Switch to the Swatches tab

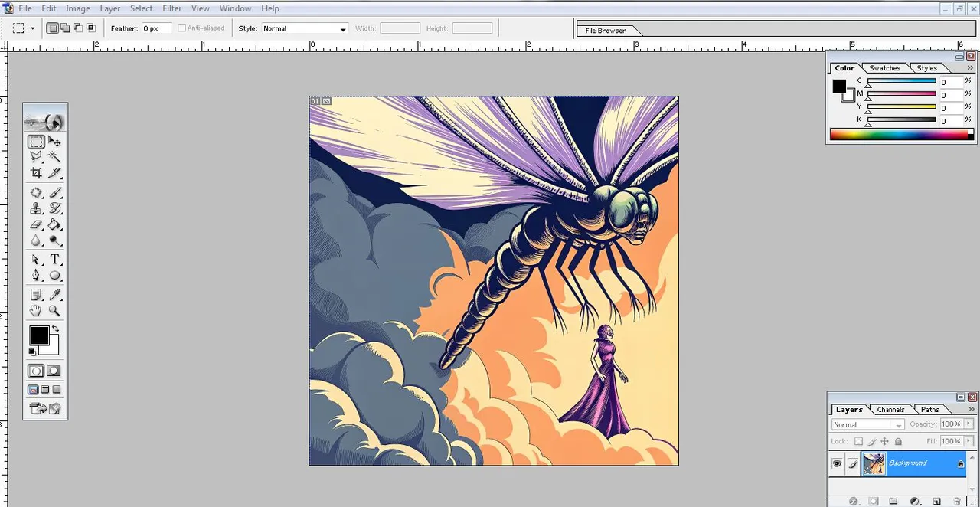coord(884,68)
